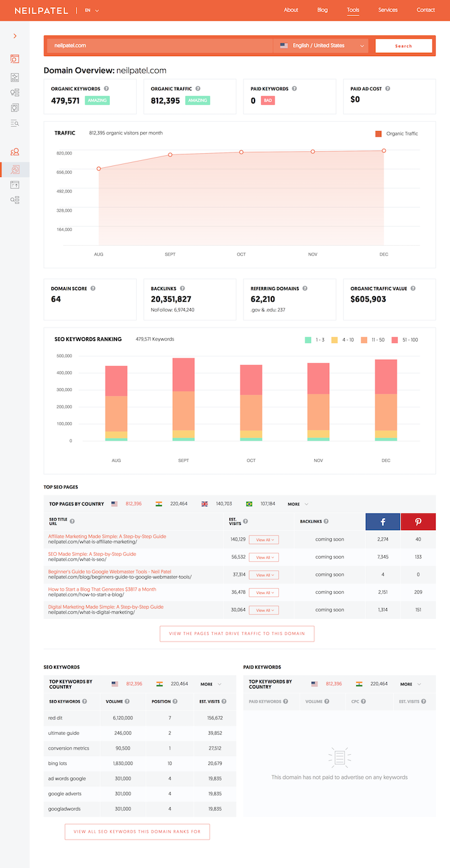Open the Services menu item

tap(388, 10)
